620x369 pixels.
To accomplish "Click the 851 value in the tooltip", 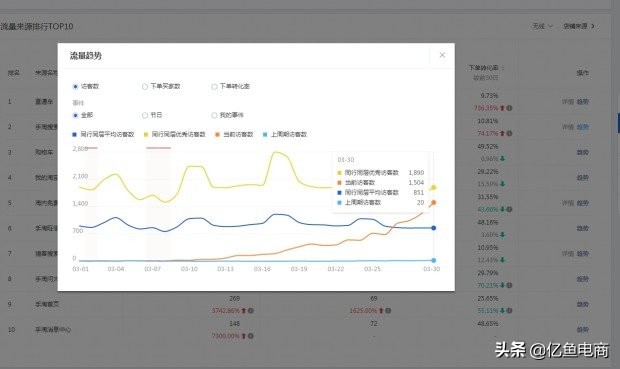I will (x=418, y=192).
